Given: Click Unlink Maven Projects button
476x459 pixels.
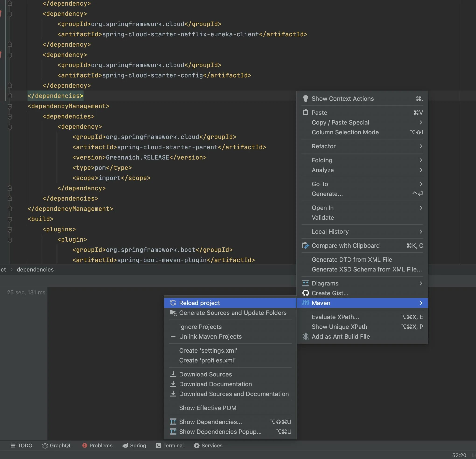Looking at the screenshot, I should (210, 337).
